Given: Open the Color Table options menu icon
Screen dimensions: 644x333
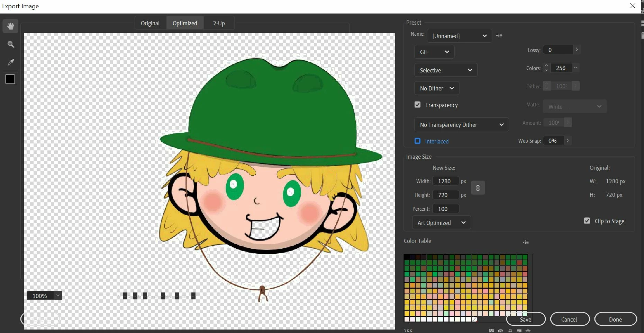Looking at the screenshot, I should pos(526,242).
